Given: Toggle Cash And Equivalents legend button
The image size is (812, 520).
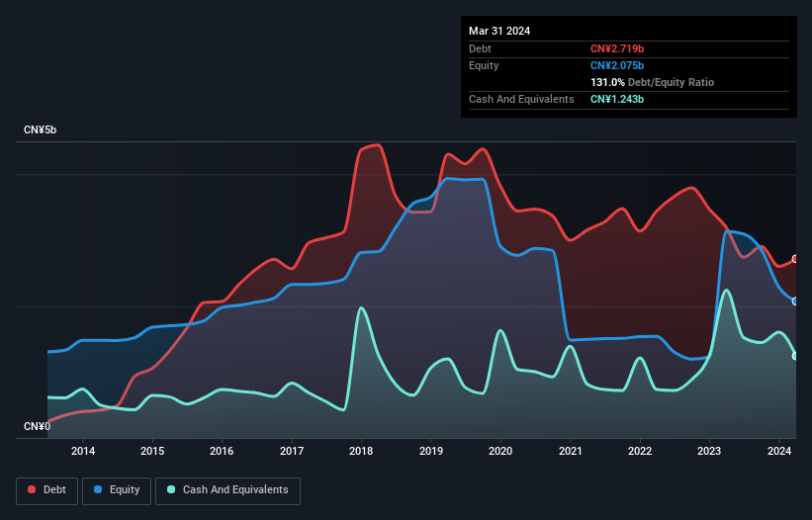Looking at the screenshot, I should point(227,490).
